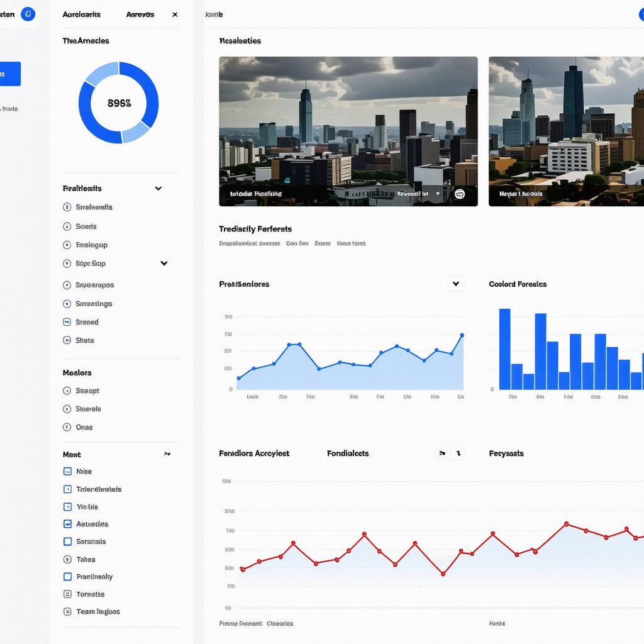Switch to the Aerevds tab
644x644 pixels.
[x=140, y=14]
